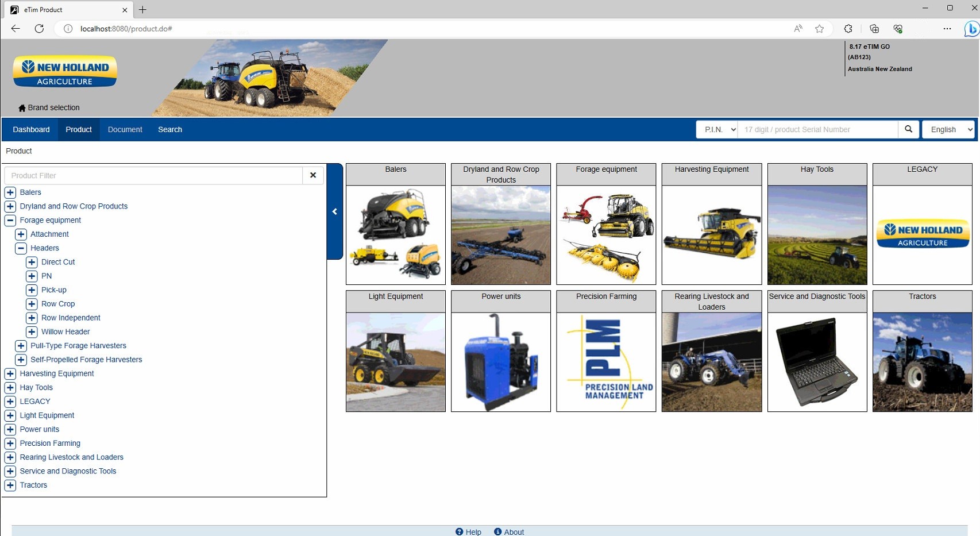Expand the Direct Cut node

point(32,262)
